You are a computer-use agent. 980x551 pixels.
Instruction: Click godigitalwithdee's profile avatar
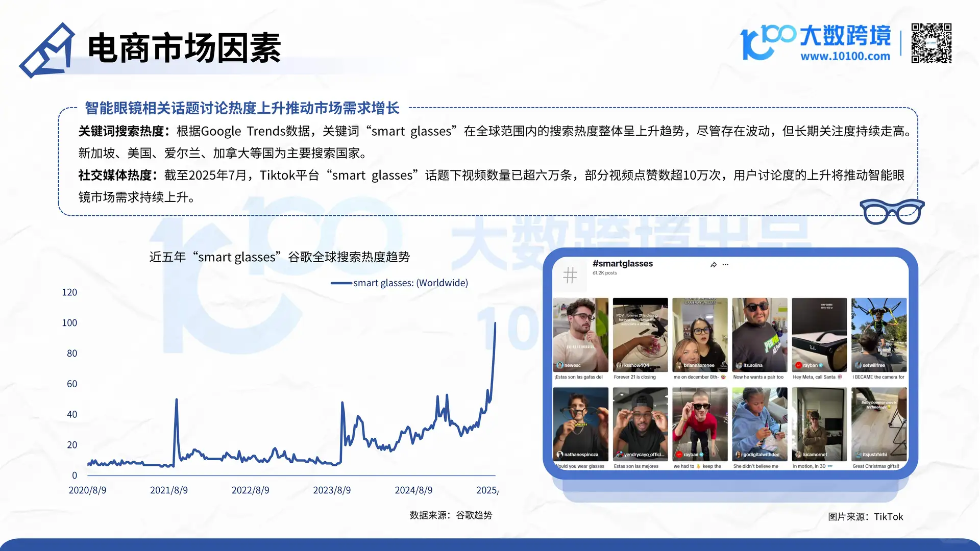[738, 455]
